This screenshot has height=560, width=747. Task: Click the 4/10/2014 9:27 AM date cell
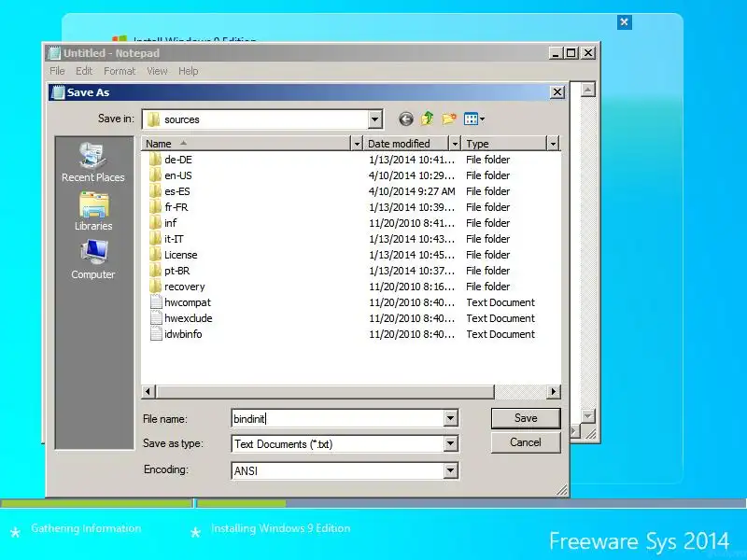[412, 191]
